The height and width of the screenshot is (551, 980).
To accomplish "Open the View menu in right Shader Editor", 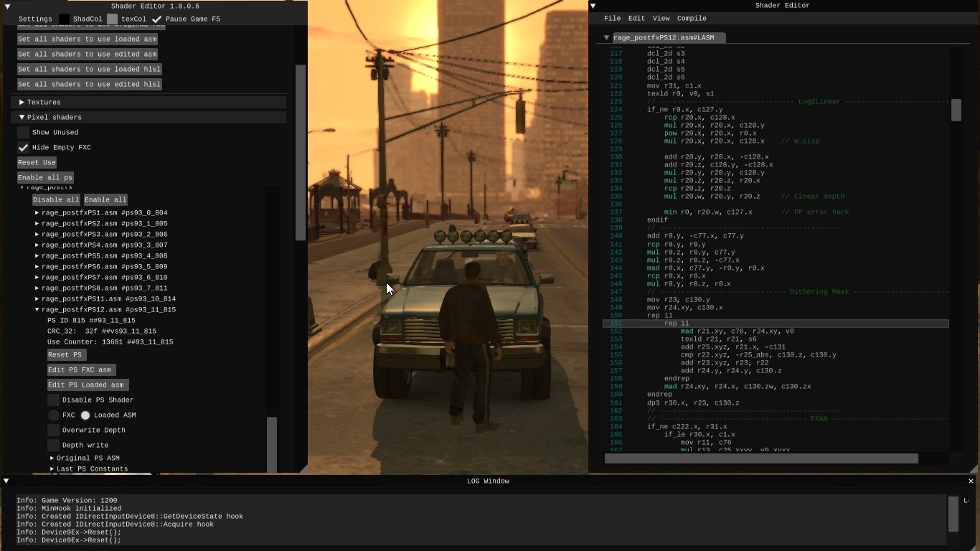I will (661, 18).
